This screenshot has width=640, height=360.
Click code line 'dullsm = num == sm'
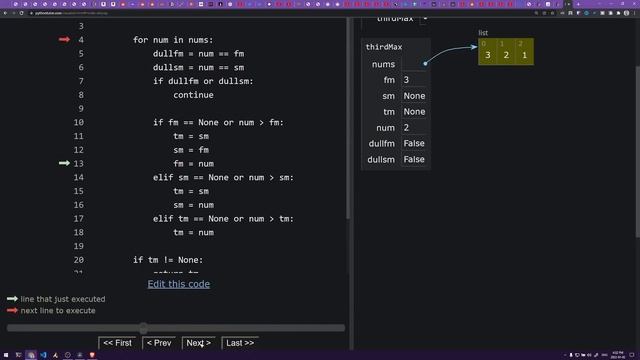(x=199, y=67)
